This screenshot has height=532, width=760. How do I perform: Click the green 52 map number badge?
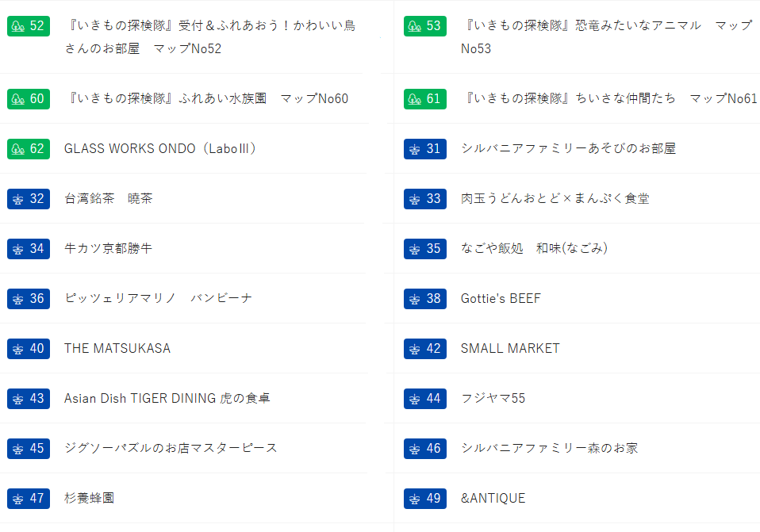tap(29, 26)
